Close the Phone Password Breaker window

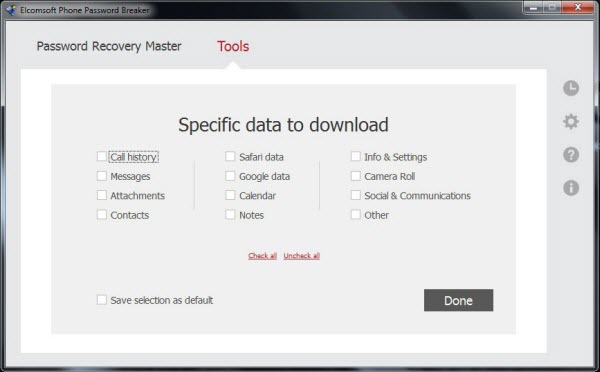point(577,7)
